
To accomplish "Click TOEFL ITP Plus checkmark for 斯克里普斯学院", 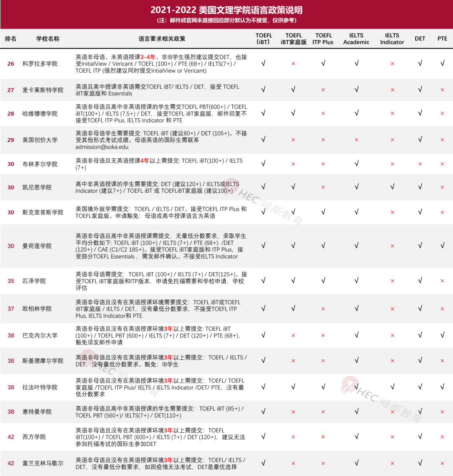I will coord(323,212).
